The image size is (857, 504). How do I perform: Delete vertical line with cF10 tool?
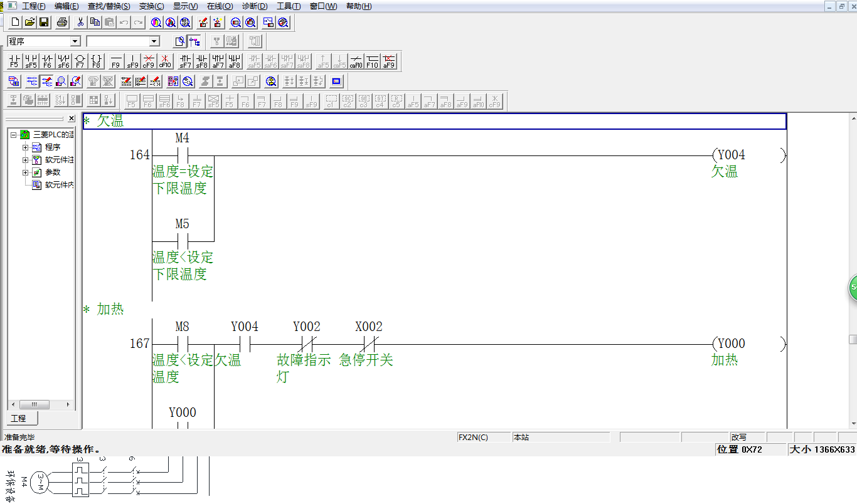coord(164,61)
